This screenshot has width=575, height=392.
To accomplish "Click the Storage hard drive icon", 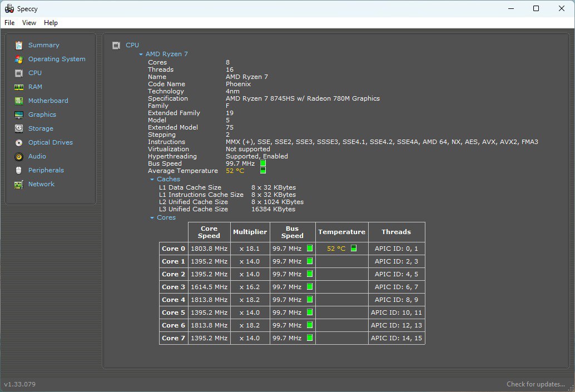I will (x=19, y=128).
